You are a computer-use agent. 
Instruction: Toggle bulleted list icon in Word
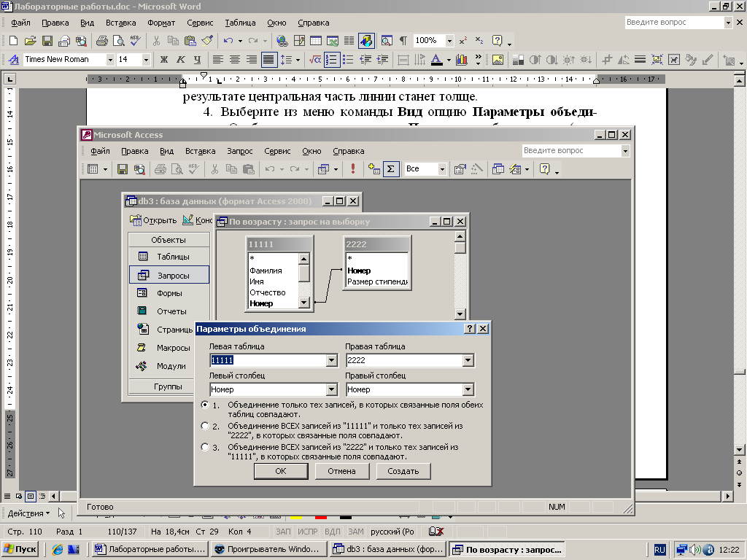tap(348, 60)
